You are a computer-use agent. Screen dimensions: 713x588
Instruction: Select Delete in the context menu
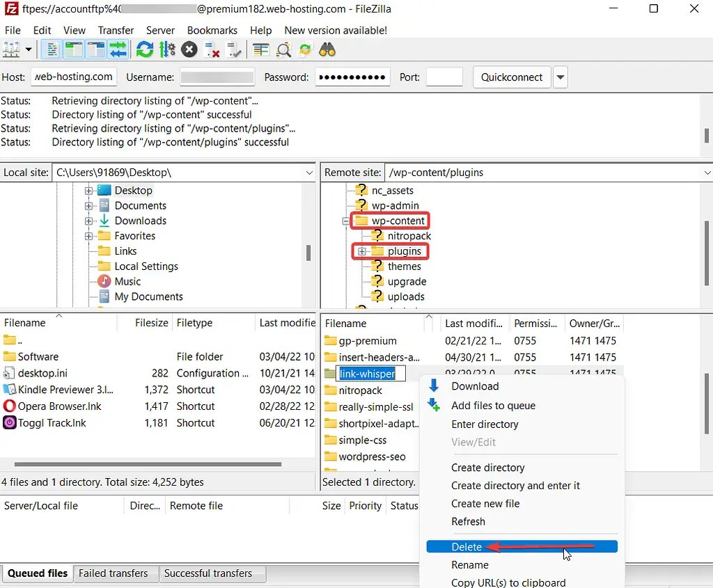[467, 547]
